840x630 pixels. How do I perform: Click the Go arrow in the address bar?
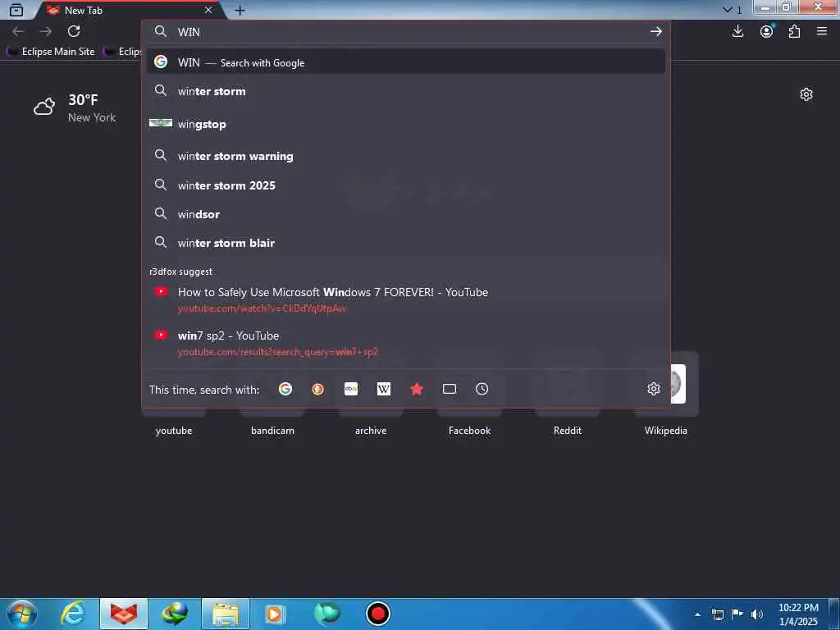(655, 32)
